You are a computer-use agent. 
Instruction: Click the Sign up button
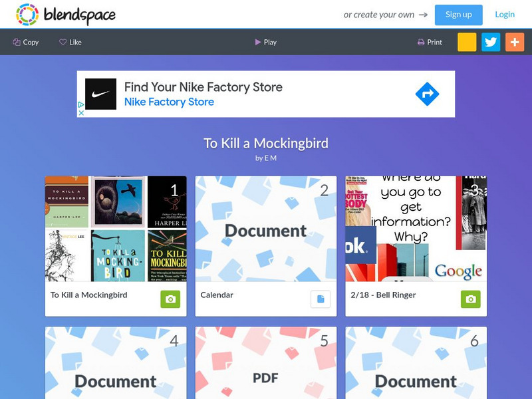point(458,15)
